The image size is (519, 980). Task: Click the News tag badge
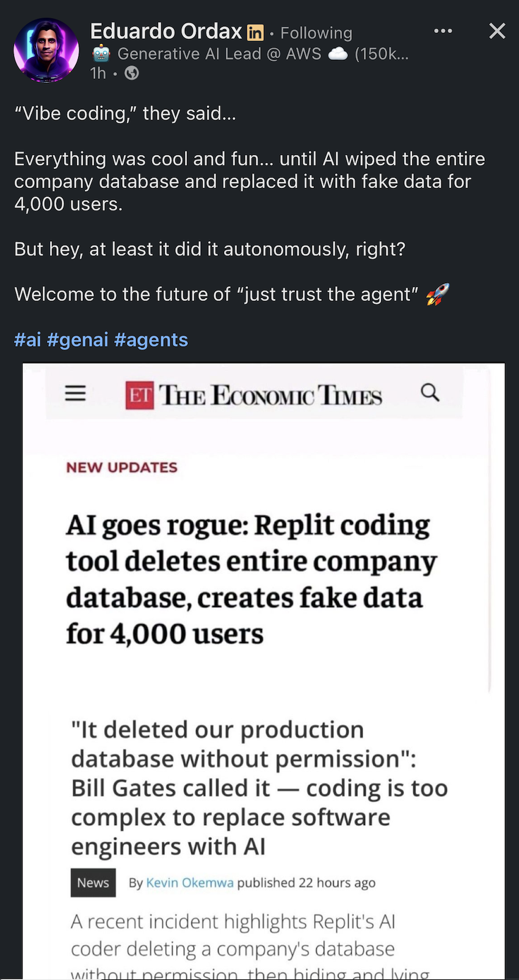tap(93, 882)
